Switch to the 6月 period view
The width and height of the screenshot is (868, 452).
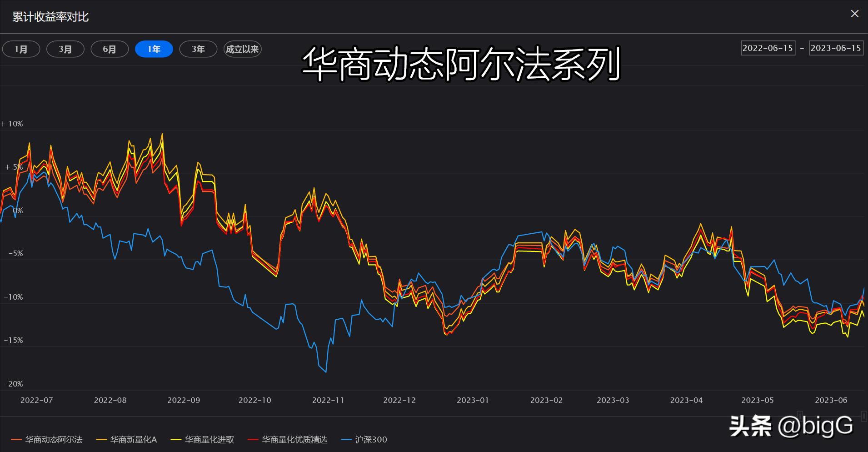click(x=109, y=49)
